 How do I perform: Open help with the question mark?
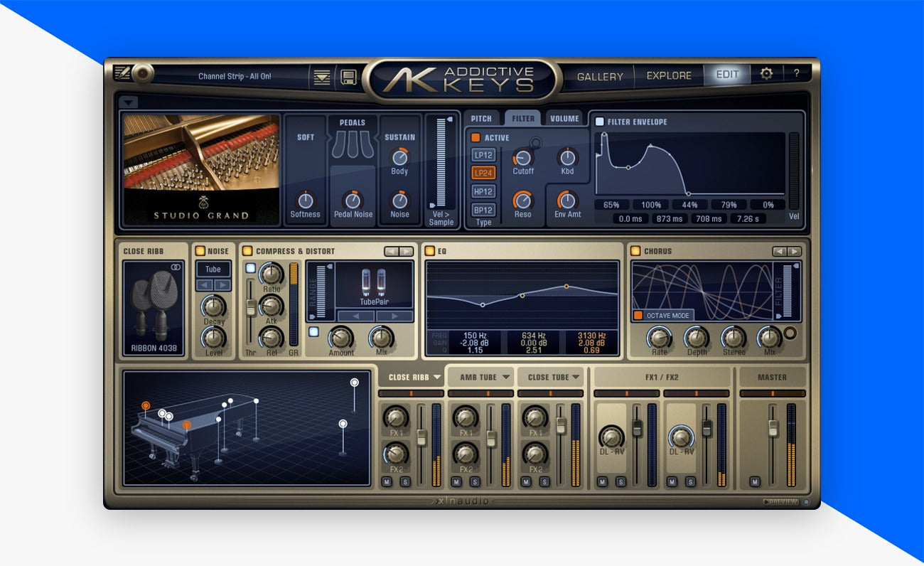pyautogui.click(x=797, y=73)
